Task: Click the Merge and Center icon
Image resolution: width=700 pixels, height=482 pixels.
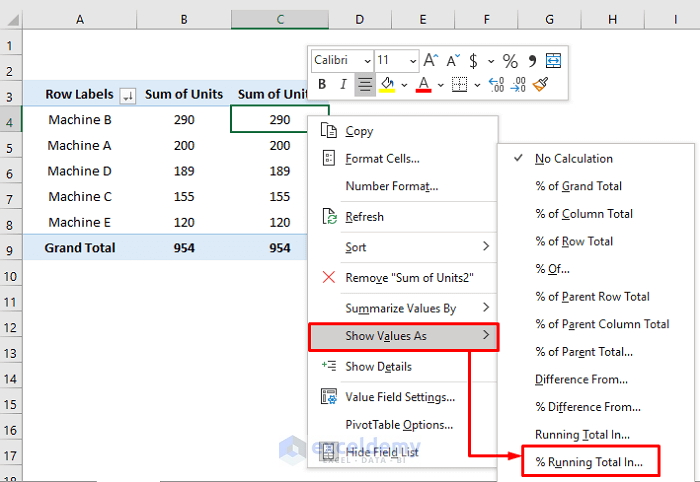Action: tap(553, 60)
